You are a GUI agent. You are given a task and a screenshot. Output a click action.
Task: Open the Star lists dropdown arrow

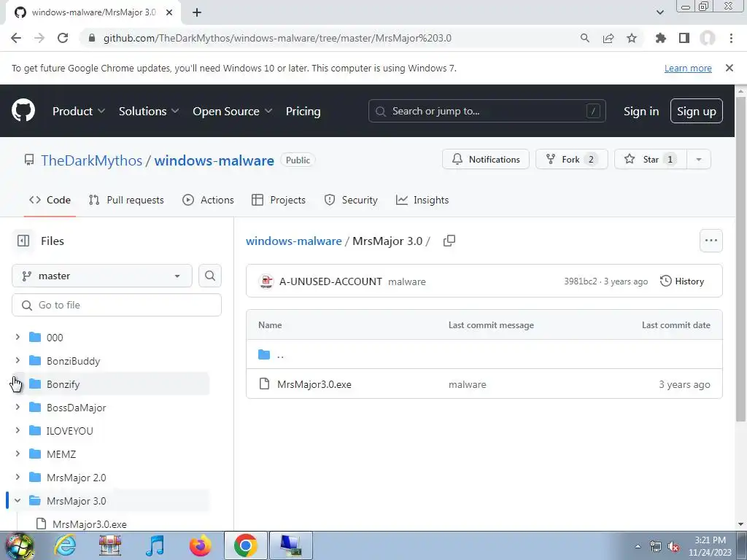tap(699, 160)
